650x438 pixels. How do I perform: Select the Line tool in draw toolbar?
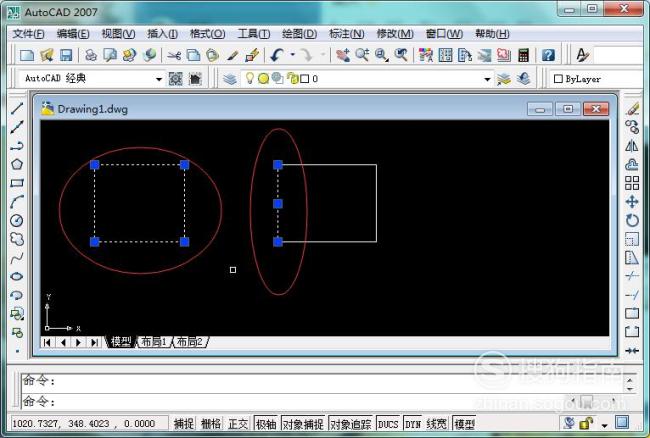[17, 109]
